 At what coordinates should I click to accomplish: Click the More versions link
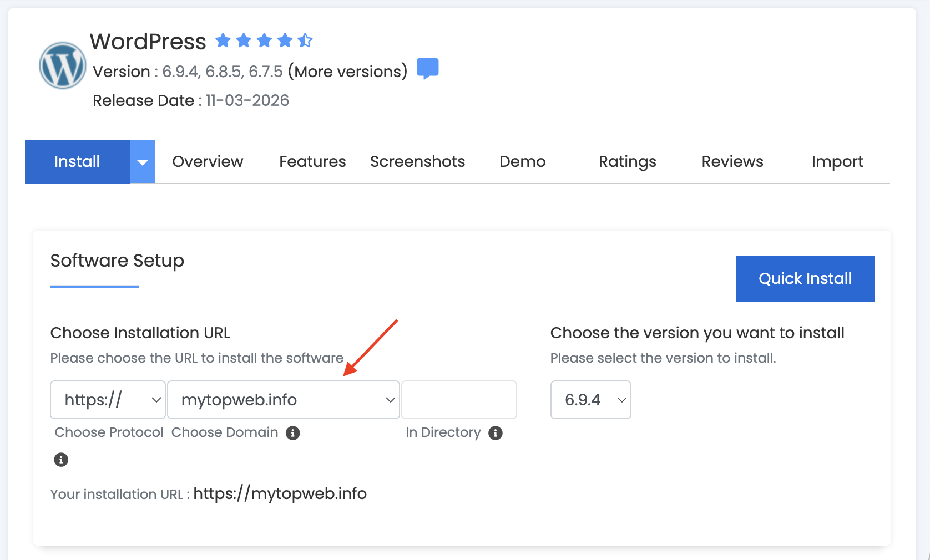[347, 72]
